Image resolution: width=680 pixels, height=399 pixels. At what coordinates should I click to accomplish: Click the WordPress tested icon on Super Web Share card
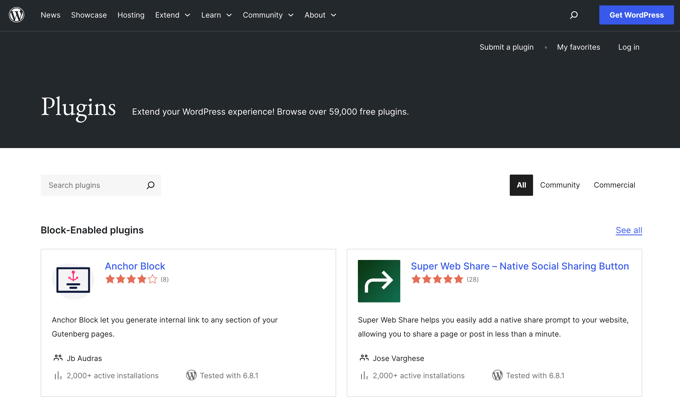click(497, 375)
